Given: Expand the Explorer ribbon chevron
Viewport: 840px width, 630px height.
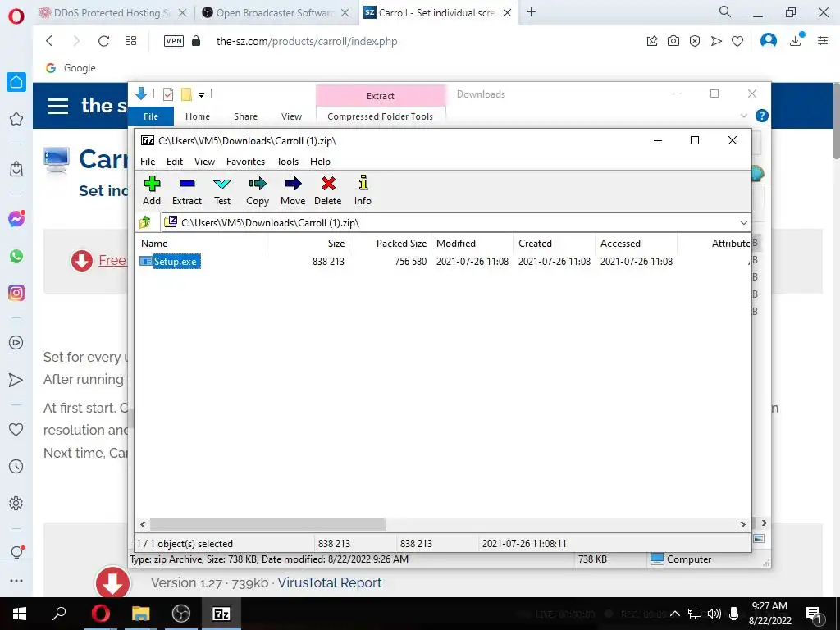Looking at the screenshot, I should [743, 116].
